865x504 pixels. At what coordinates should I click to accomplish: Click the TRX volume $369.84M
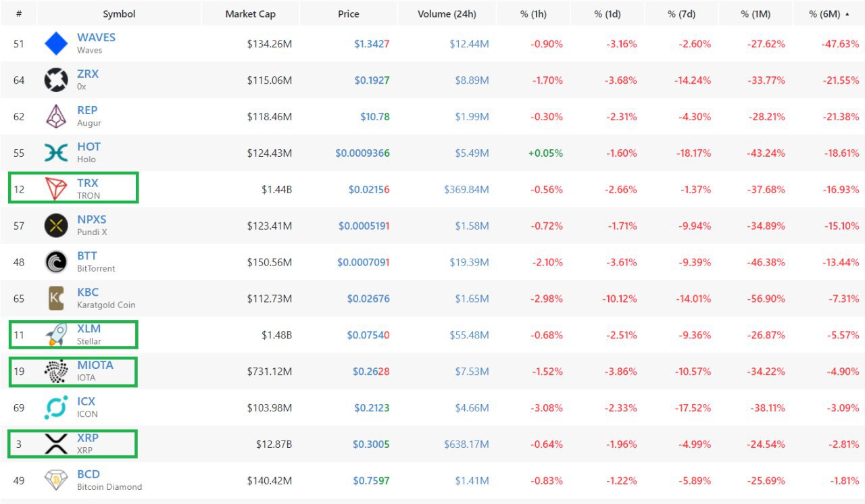click(x=466, y=189)
